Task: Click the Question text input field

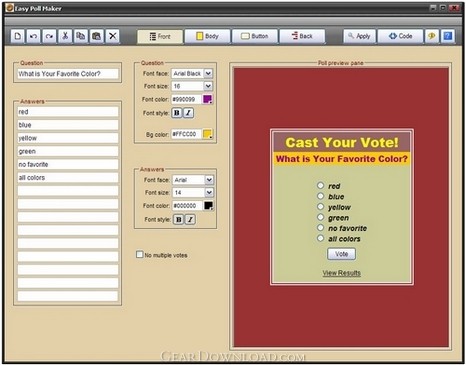Action: click(68, 74)
